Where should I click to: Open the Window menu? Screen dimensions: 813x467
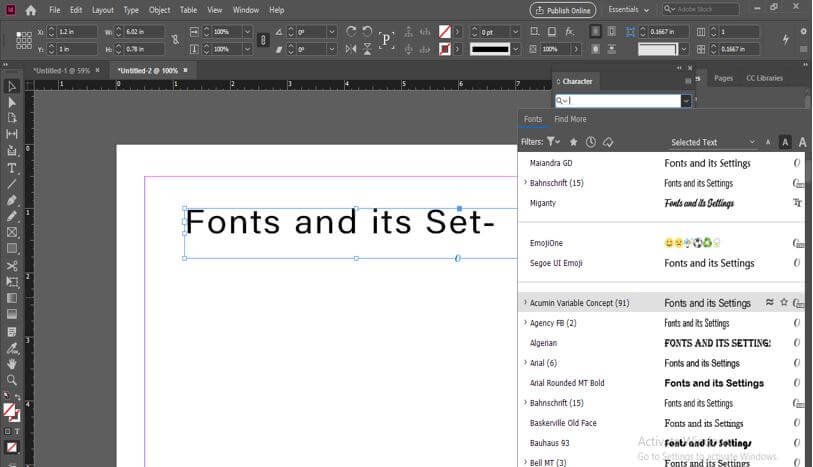pyautogui.click(x=246, y=10)
